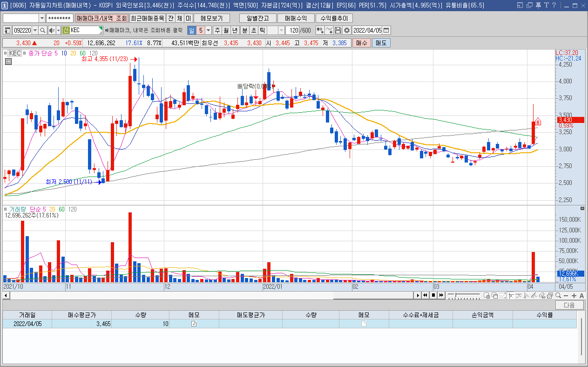Click the window layout icon in title bar
588x367 pixels.
tap(520, 5)
